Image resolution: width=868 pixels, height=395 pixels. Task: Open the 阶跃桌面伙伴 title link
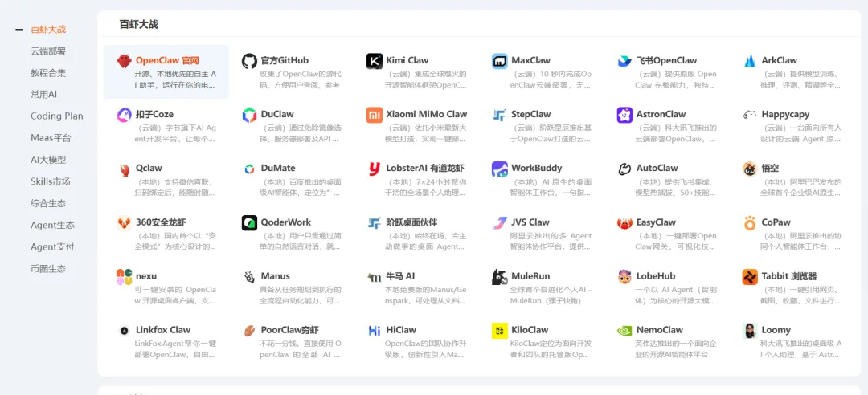point(411,222)
